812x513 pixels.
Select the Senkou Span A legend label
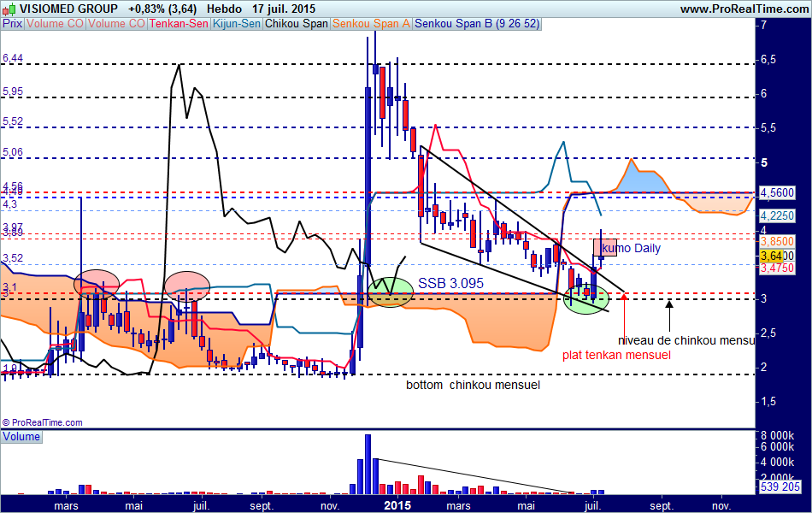371,23
